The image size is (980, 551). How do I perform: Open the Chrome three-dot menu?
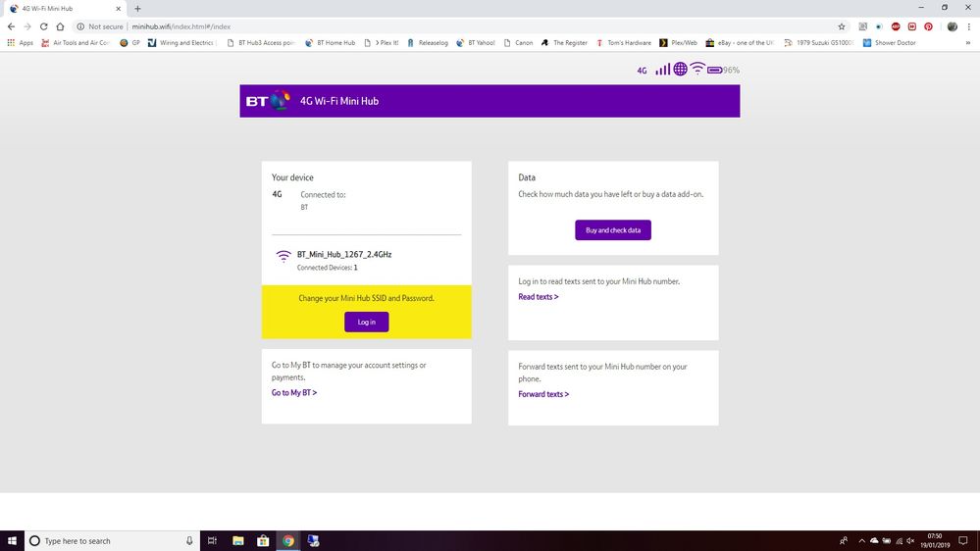tap(968, 26)
